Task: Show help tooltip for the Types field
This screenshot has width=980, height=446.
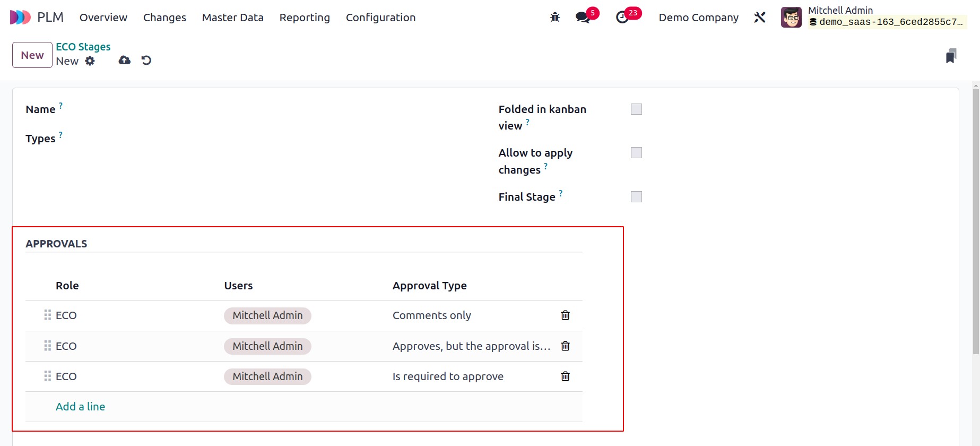Action: coord(60,135)
